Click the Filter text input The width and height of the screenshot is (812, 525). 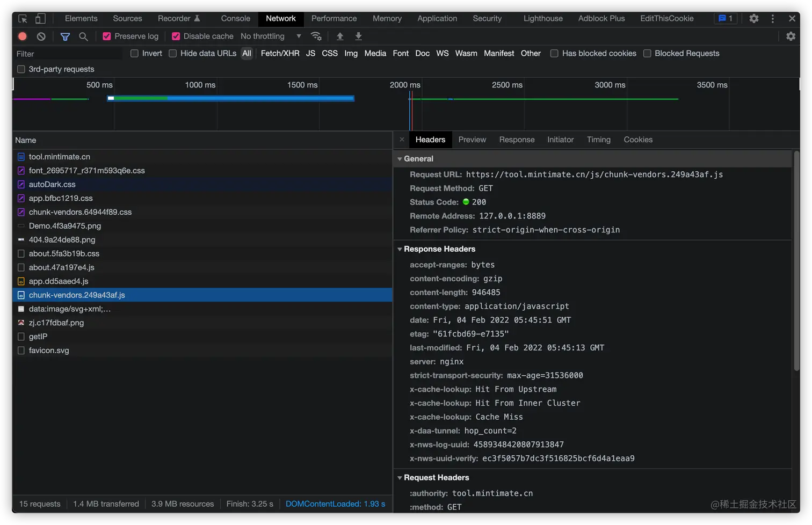(68, 54)
